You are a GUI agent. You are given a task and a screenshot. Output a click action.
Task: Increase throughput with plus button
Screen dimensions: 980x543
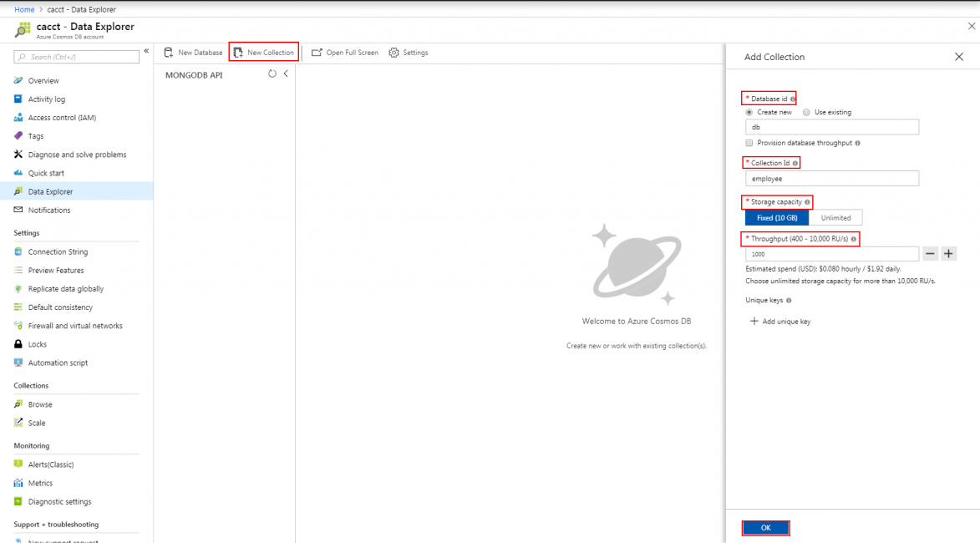click(949, 254)
